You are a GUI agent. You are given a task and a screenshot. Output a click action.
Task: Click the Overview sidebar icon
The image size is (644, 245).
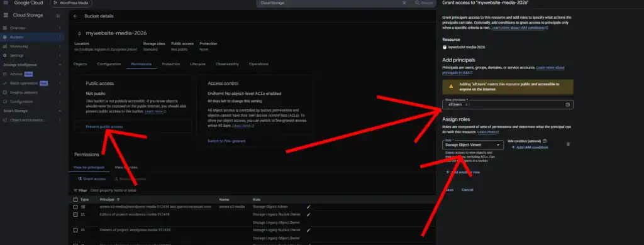tap(5, 28)
